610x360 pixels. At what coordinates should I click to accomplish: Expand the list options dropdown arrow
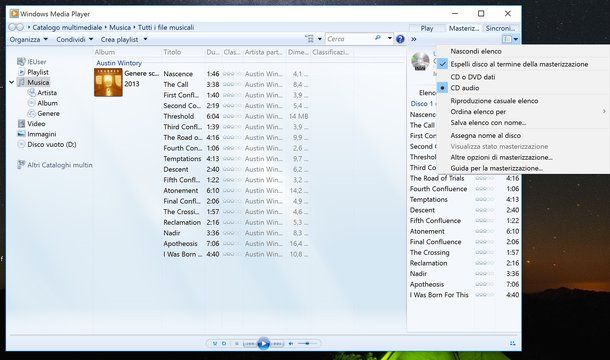[x=515, y=39]
